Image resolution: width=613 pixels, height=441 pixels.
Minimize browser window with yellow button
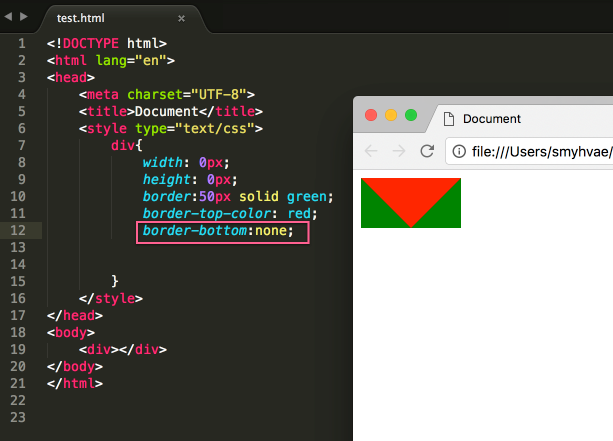[391, 115]
